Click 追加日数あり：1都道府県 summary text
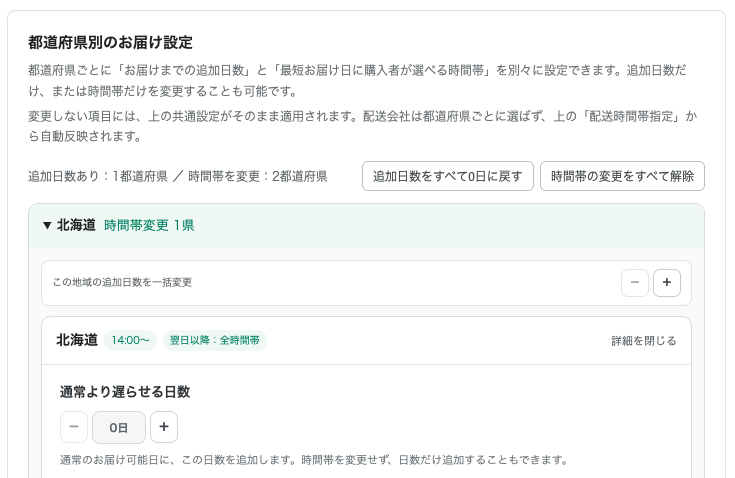 click(x=98, y=176)
